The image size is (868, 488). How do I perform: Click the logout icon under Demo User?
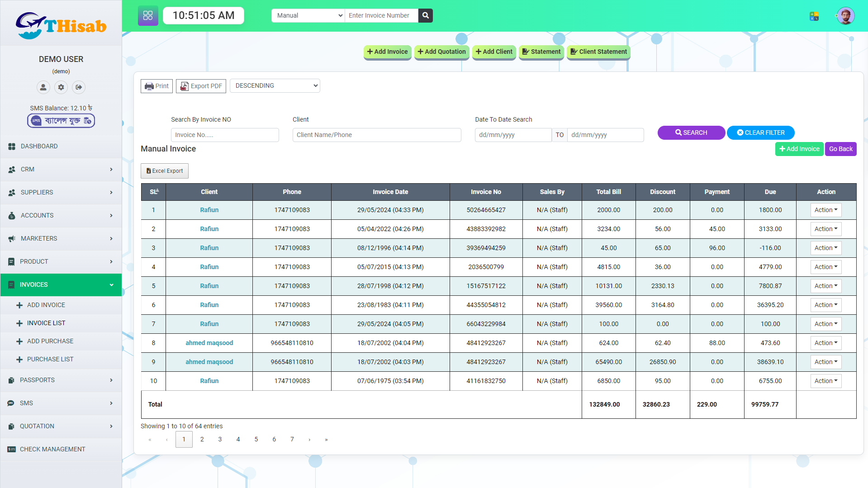[x=79, y=87]
